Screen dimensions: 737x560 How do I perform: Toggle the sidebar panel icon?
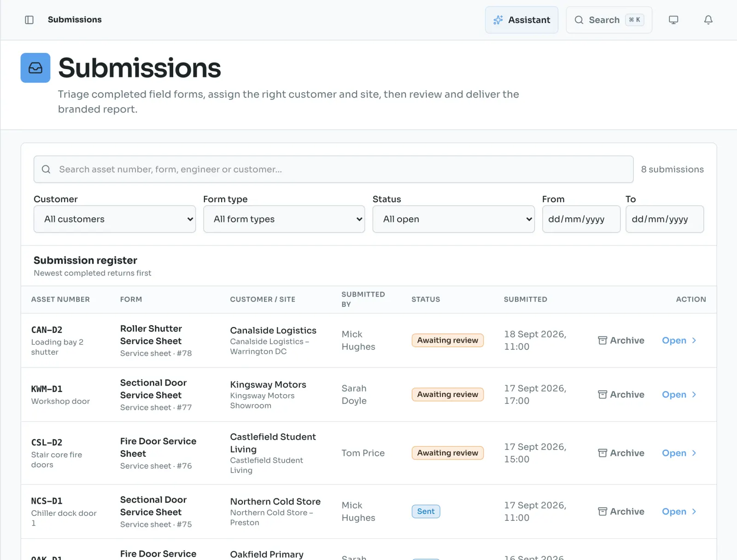click(29, 20)
